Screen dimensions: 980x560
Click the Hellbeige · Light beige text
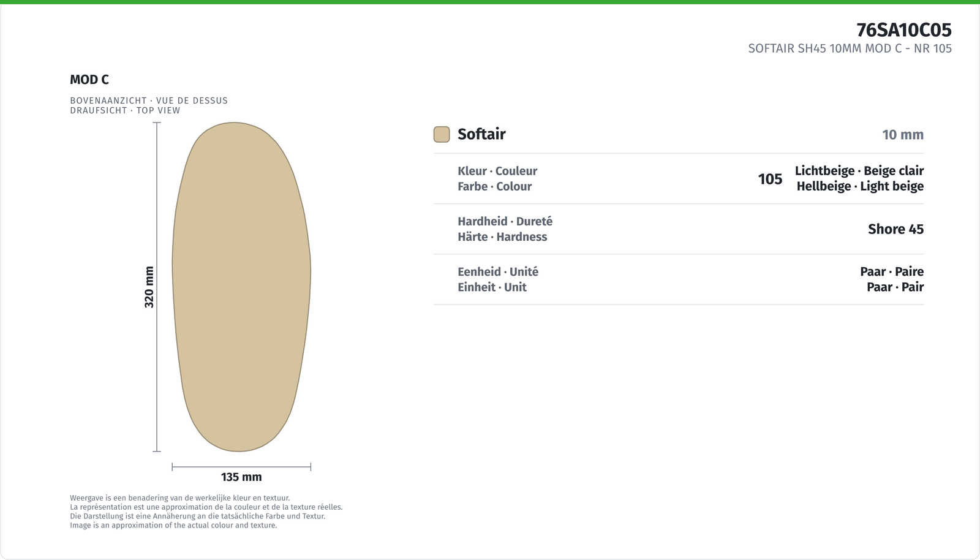click(x=860, y=186)
